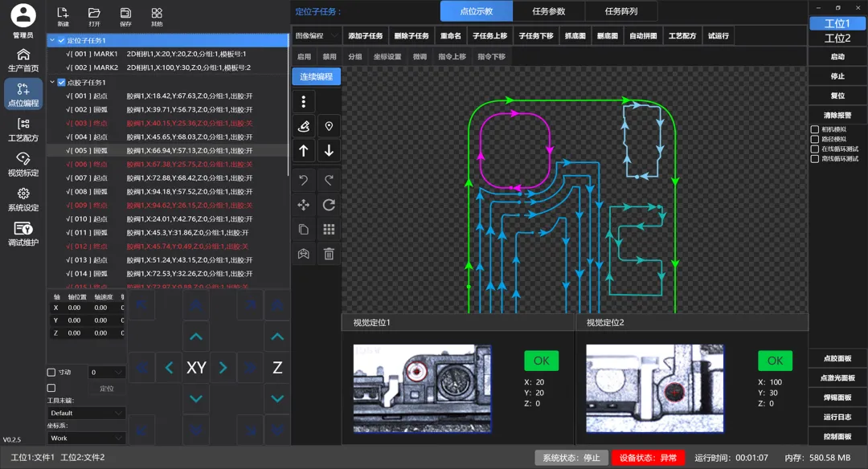
Task: Click 添加子任务 toolbar item
Action: click(x=366, y=35)
